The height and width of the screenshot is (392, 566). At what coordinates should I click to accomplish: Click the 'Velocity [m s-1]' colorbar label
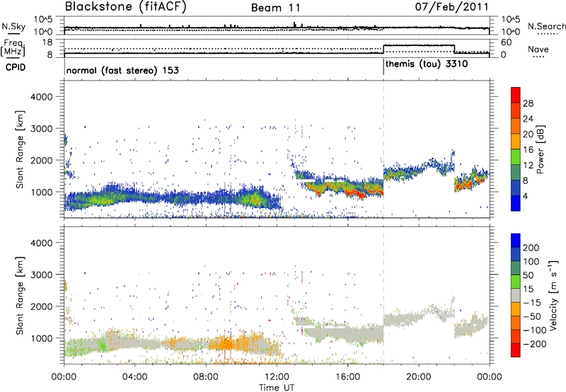click(x=553, y=295)
